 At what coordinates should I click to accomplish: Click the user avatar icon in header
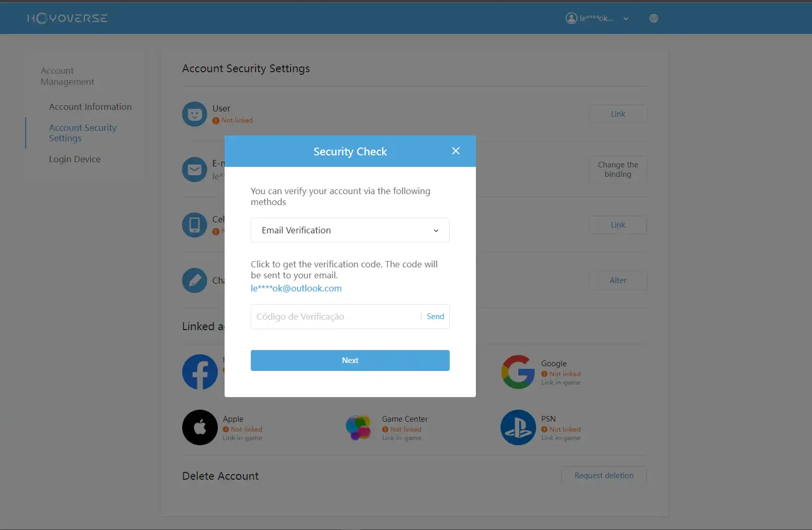click(x=571, y=18)
